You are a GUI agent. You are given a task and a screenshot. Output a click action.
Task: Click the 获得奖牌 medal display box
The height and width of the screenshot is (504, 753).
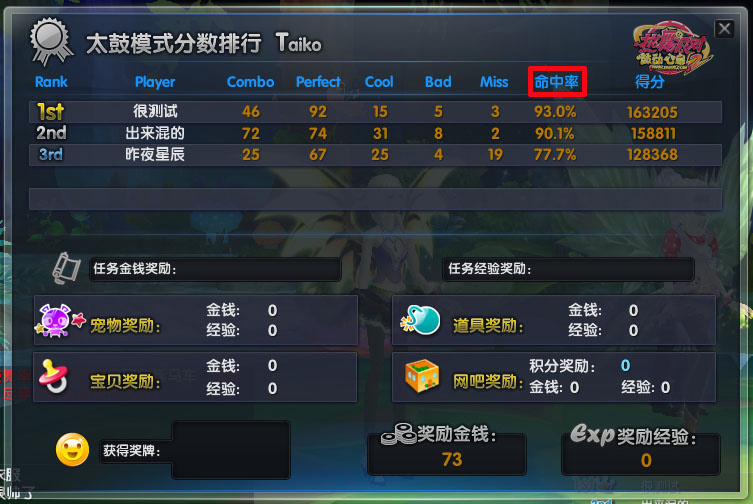coord(231,450)
